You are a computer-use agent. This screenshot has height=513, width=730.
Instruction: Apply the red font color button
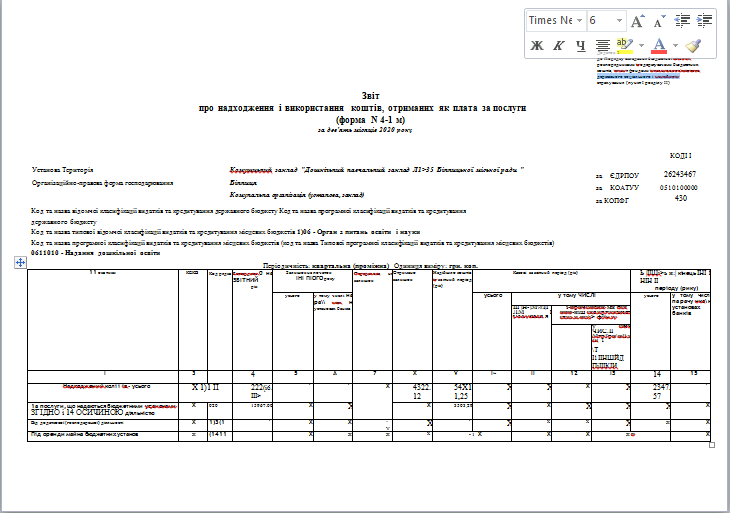(x=658, y=45)
